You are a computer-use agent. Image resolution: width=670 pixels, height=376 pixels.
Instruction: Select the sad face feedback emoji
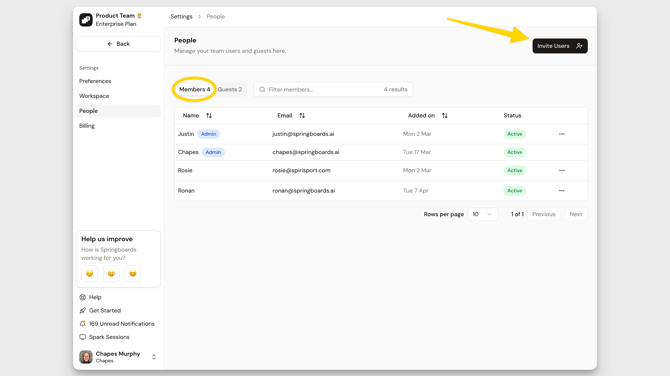point(90,273)
